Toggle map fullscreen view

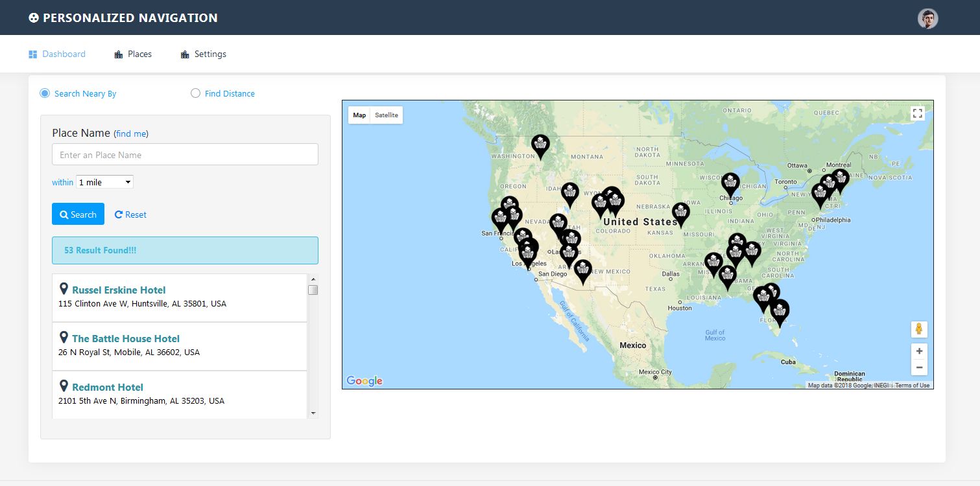click(917, 113)
